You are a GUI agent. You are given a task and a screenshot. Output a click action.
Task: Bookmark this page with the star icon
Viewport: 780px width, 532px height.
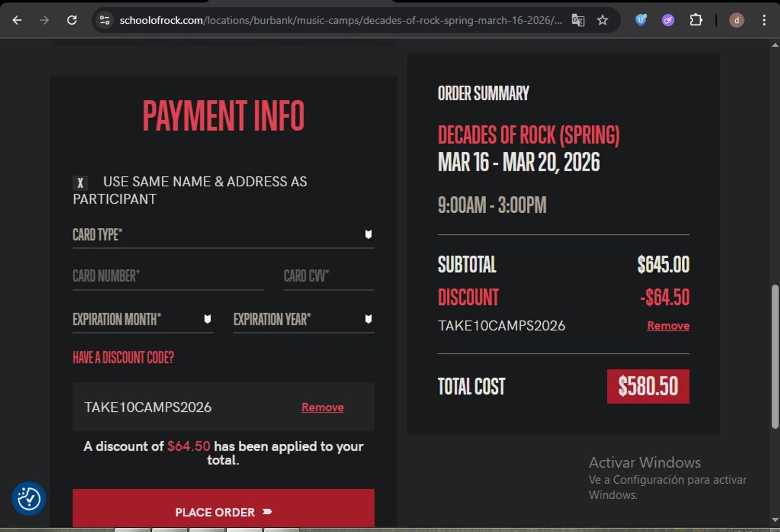tap(602, 20)
